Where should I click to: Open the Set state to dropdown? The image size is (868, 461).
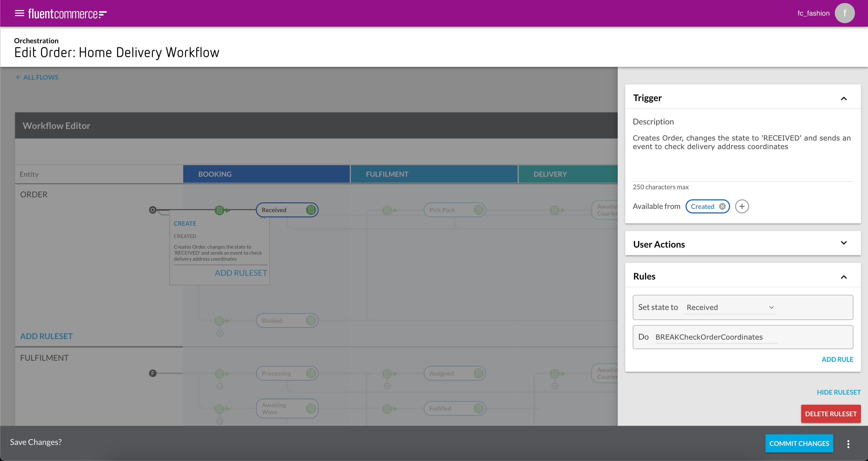[x=730, y=307]
